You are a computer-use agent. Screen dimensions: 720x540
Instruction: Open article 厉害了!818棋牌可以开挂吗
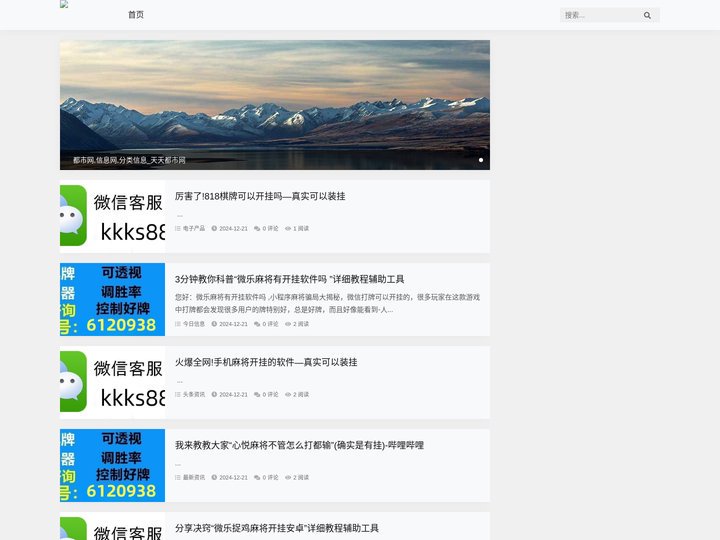260,196
